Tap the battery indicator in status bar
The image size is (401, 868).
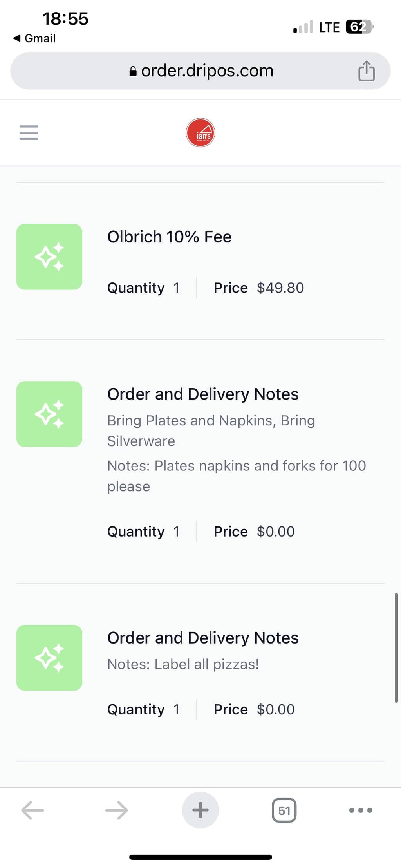coord(358,27)
